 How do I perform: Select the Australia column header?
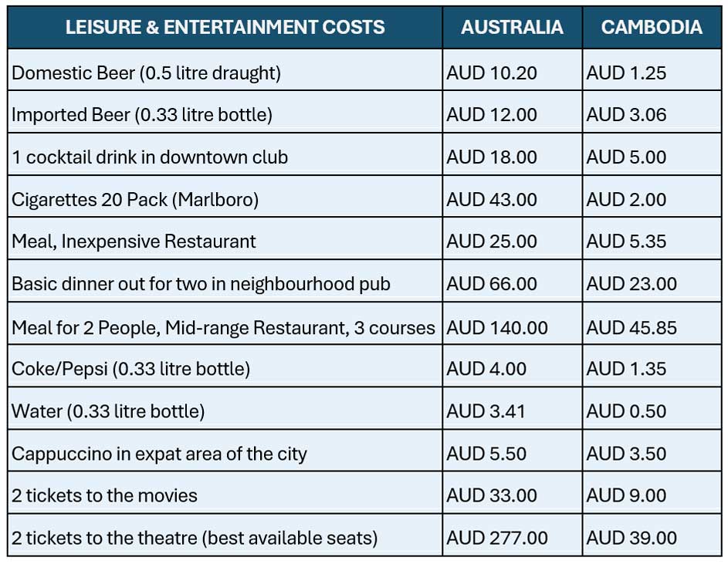[512, 28]
